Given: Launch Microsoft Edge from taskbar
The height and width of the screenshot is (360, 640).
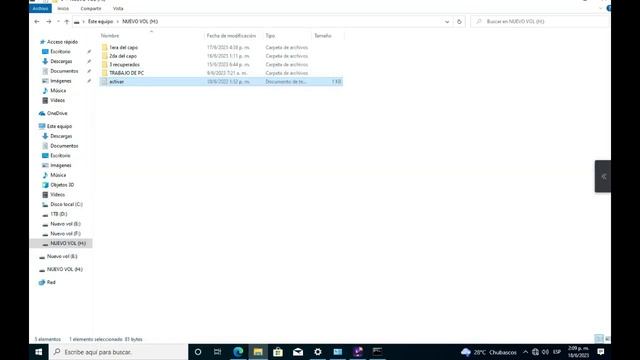Looking at the screenshot, I should (238, 352).
